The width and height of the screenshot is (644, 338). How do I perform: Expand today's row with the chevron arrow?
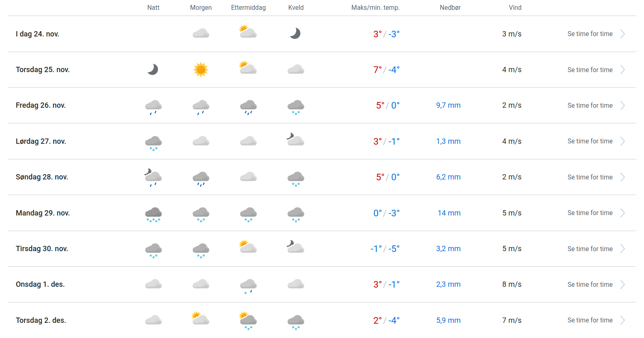pyautogui.click(x=622, y=34)
